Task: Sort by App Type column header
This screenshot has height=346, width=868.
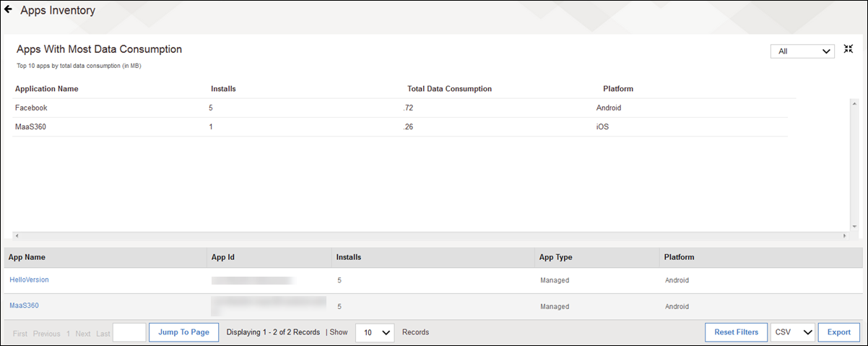Action: tap(556, 256)
